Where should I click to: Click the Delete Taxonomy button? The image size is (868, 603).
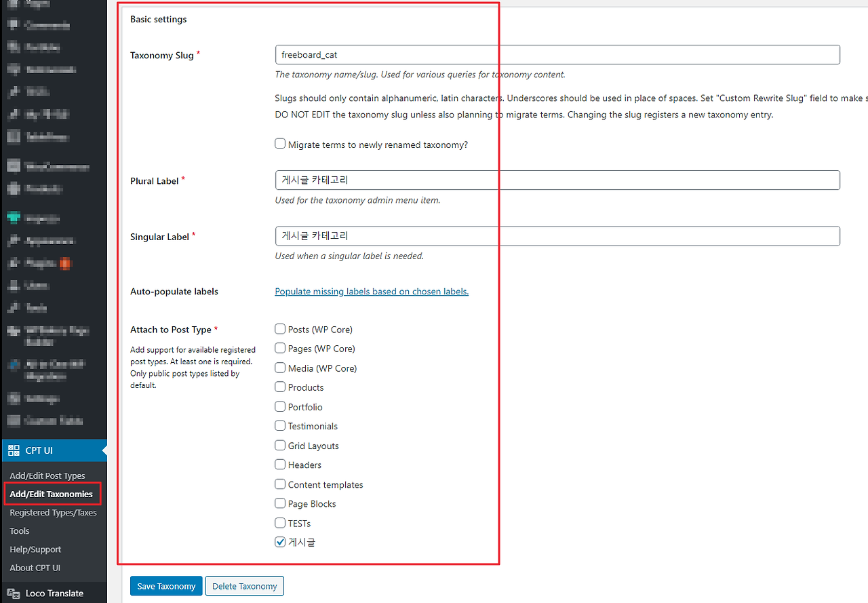[245, 586]
